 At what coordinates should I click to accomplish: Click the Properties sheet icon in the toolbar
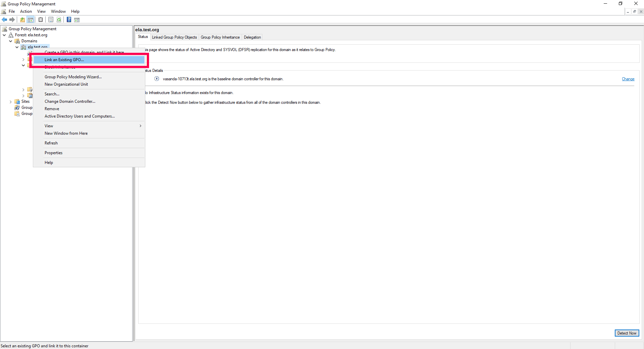(51, 20)
